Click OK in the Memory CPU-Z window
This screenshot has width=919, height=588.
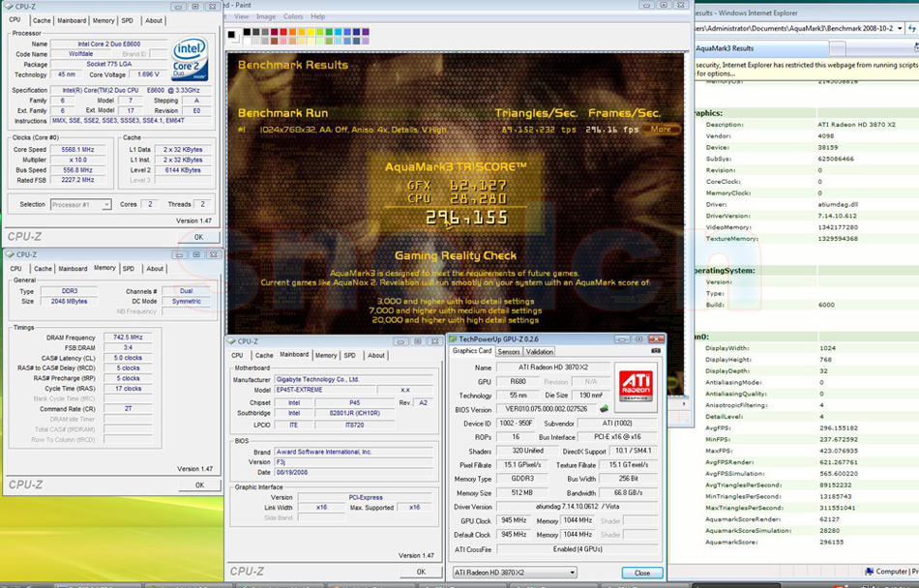coord(200,485)
